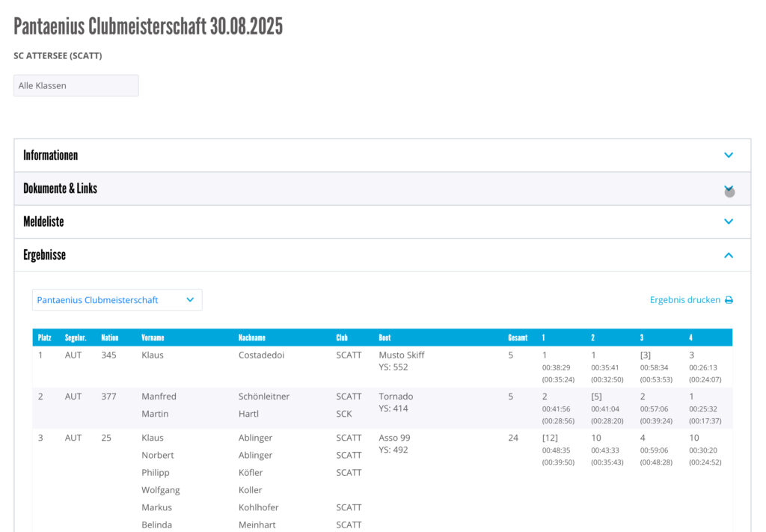Open the Alle Klassen class filter
The image size is (766, 532).
tap(76, 85)
